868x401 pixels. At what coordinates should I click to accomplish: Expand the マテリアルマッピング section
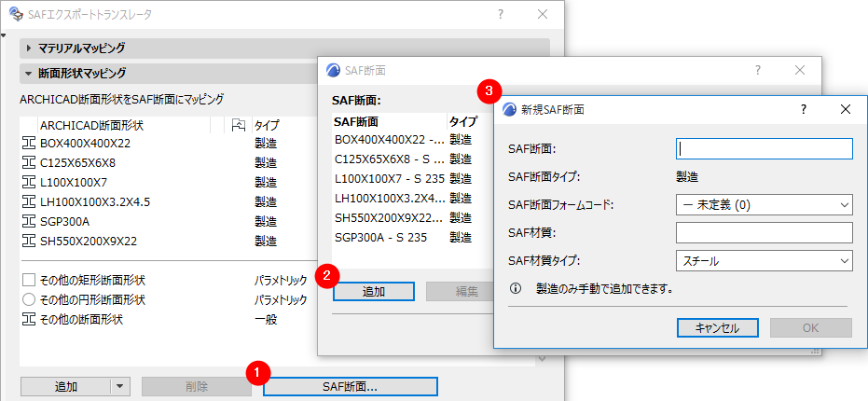[29, 48]
